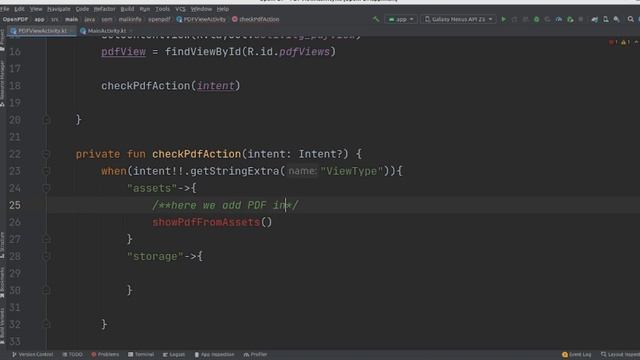
Task: Place cursor on empty line 29
Action: 343,273
